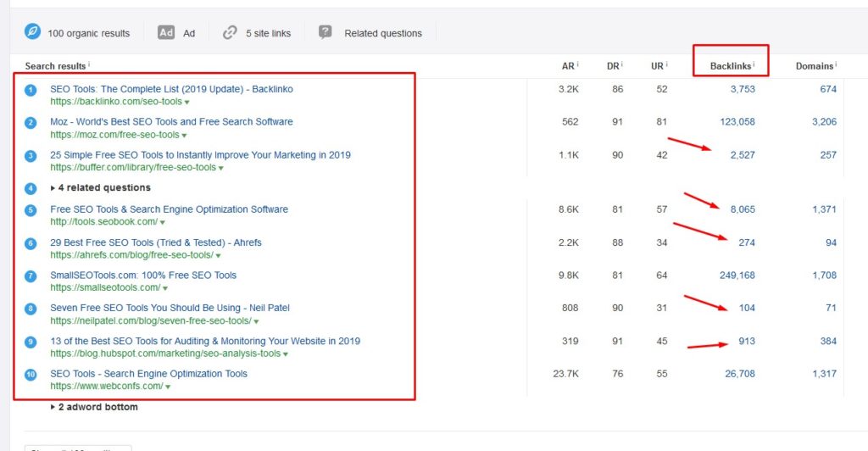This screenshot has height=451, width=868.
Task: Open Moz World's Best SEO Tools result
Action: click(x=171, y=122)
